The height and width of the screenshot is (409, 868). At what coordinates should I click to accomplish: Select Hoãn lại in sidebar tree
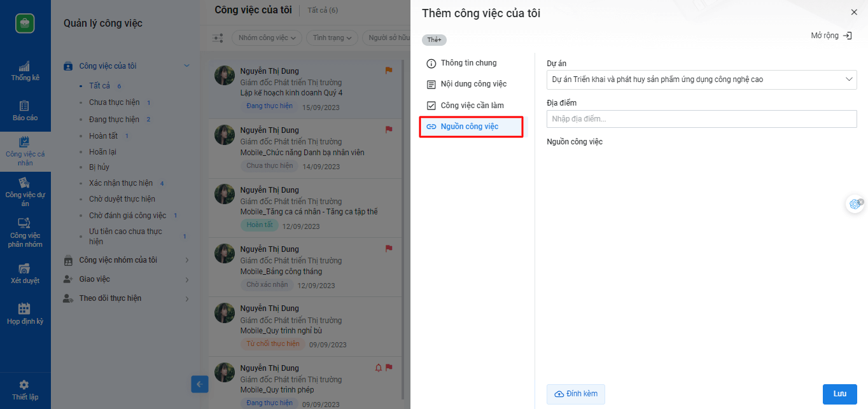click(102, 152)
